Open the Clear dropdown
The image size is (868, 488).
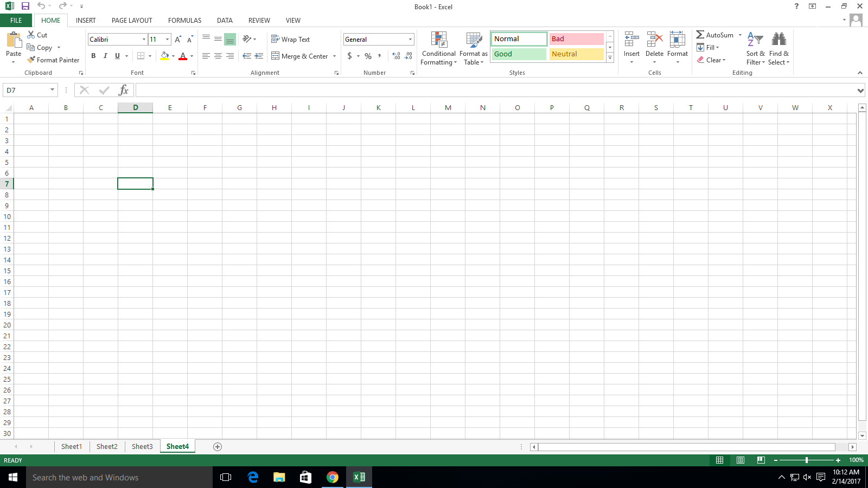tap(711, 60)
